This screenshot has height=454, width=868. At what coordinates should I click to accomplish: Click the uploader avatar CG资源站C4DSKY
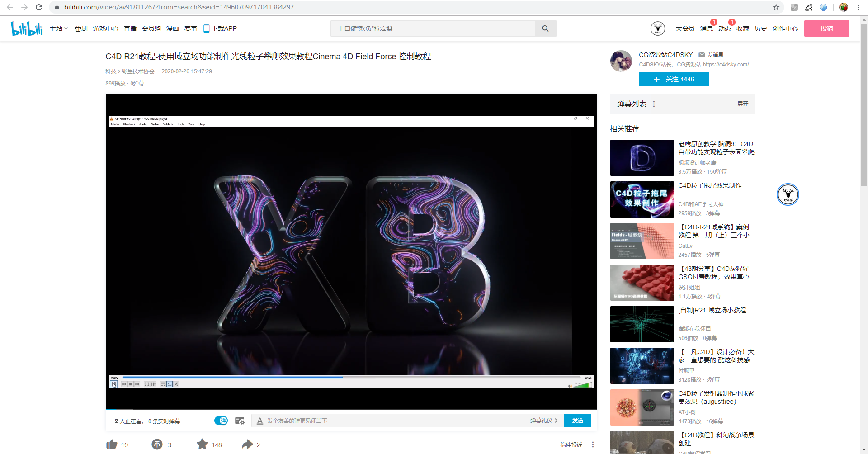(621, 61)
